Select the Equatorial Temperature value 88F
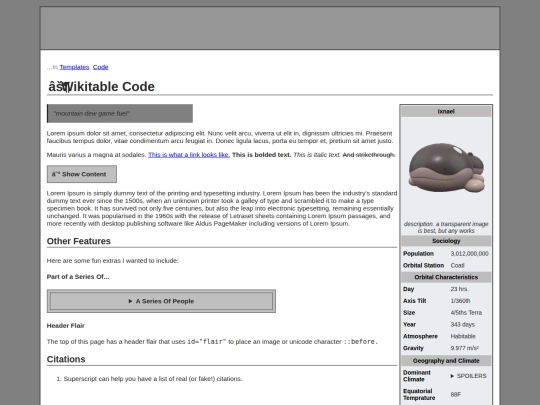Viewport: 540px width, 405px height. (x=456, y=394)
